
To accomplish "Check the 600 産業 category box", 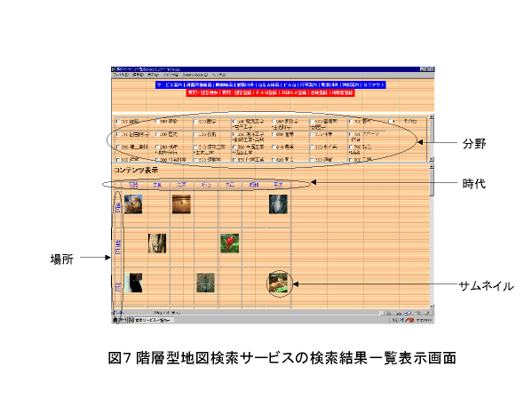I will [x=274, y=134].
